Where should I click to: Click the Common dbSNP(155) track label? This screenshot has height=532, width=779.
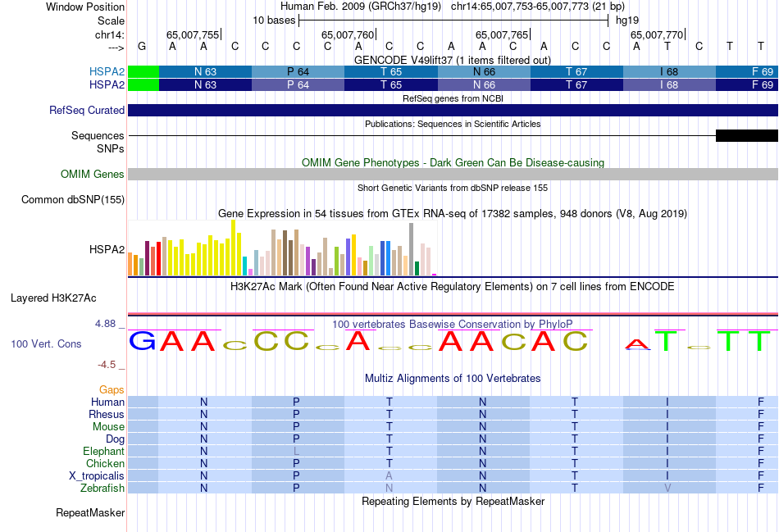tap(73, 200)
